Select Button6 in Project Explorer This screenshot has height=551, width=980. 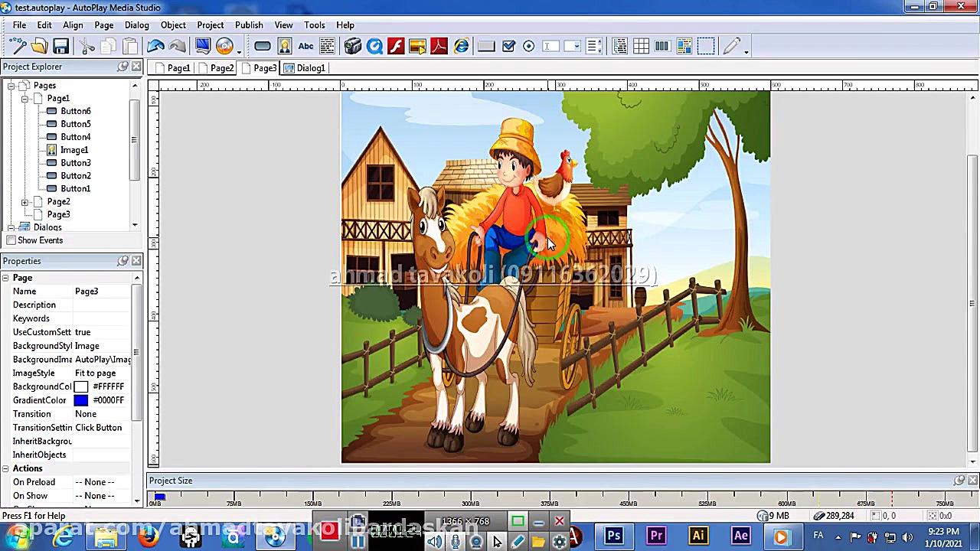coord(75,112)
